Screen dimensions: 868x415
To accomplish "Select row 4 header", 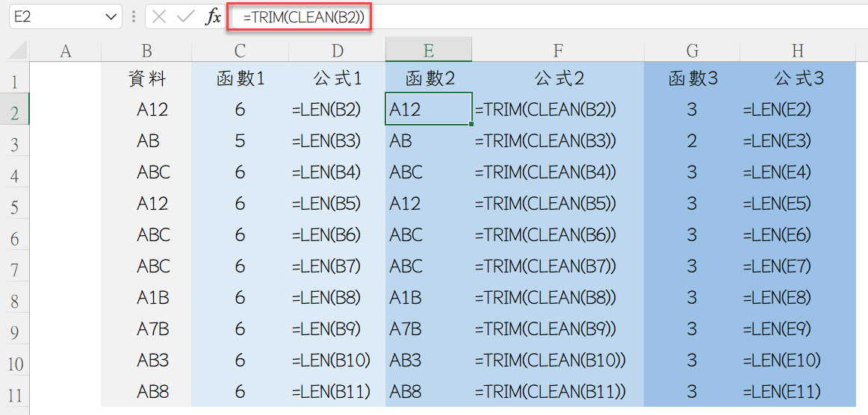I will [15, 172].
